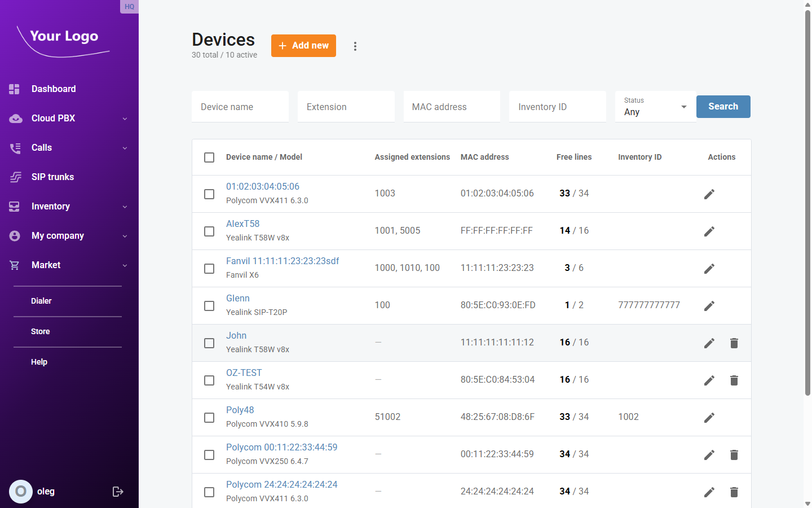Click the Calls phone icon
Image resolution: width=812 pixels, height=508 pixels.
click(15, 147)
